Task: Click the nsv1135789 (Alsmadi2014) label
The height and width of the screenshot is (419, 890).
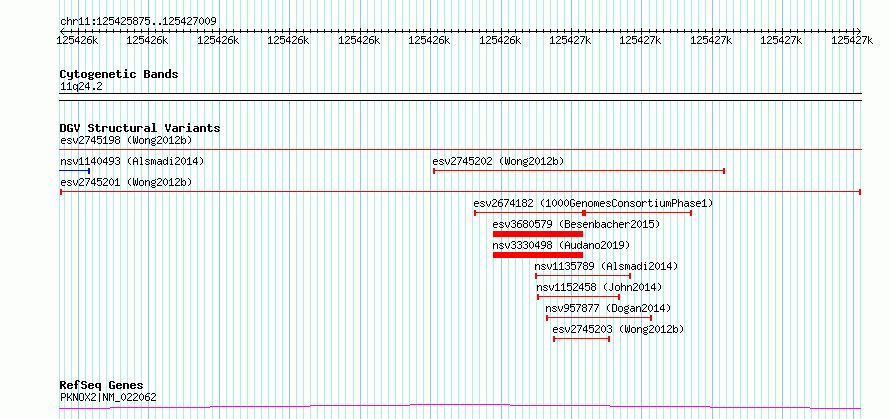Action: pyautogui.click(x=606, y=266)
